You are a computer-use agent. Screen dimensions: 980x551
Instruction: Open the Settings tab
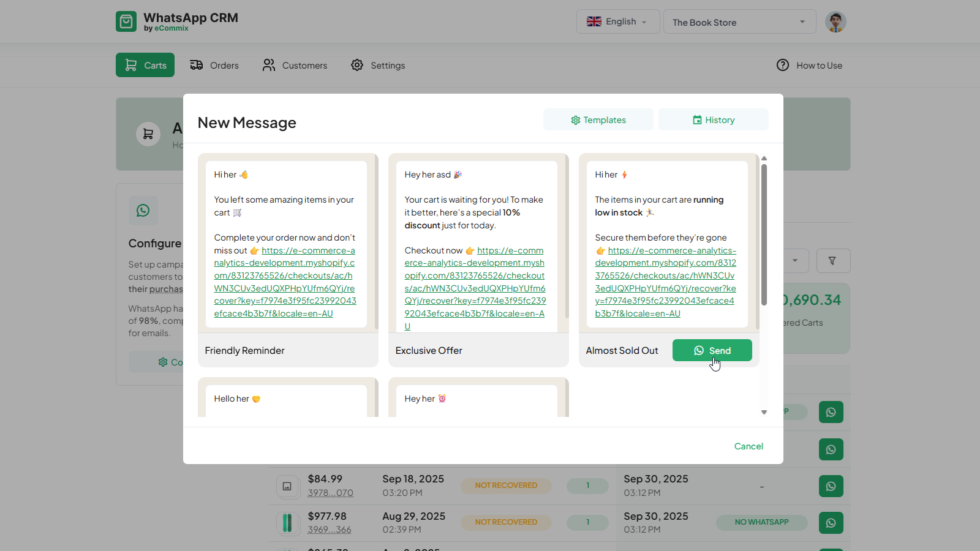378,65
